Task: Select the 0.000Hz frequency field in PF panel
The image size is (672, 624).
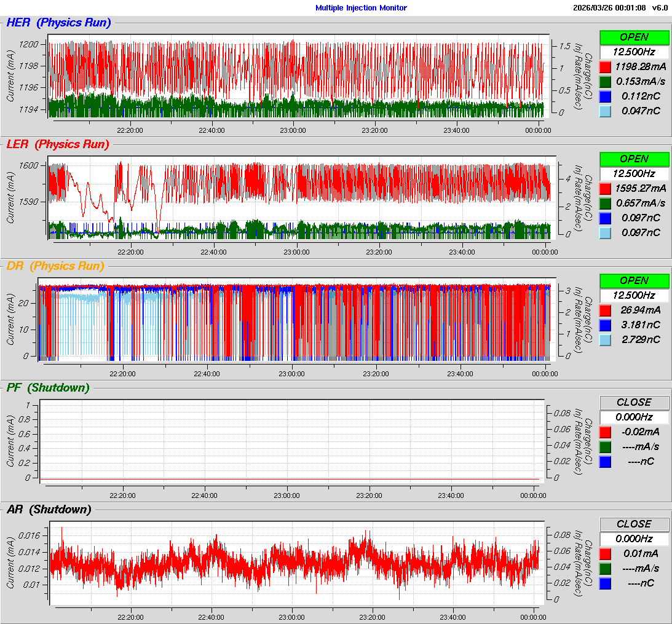Action: point(634,417)
